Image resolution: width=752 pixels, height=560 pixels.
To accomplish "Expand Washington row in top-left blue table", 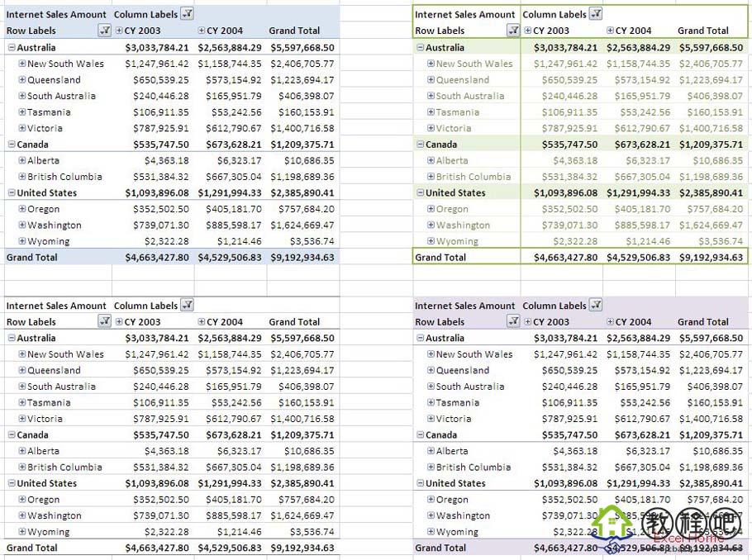I will tap(22, 225).
